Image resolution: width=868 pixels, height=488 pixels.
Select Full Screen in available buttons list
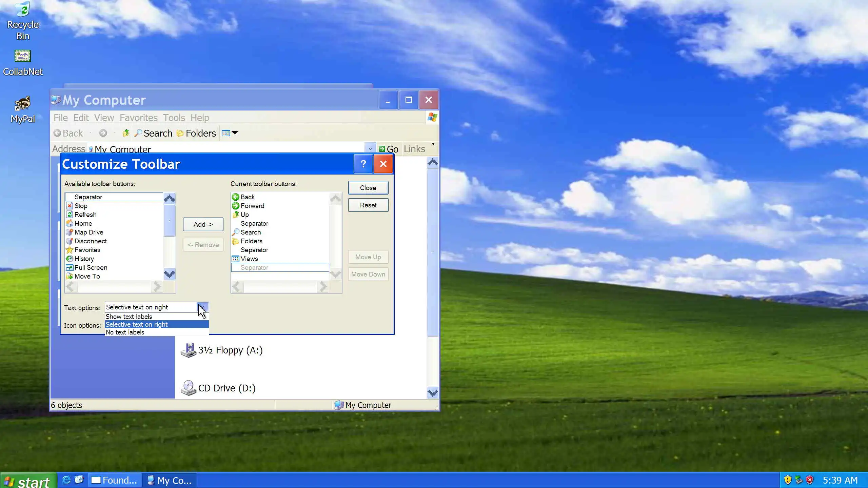[x=91, y=267]
